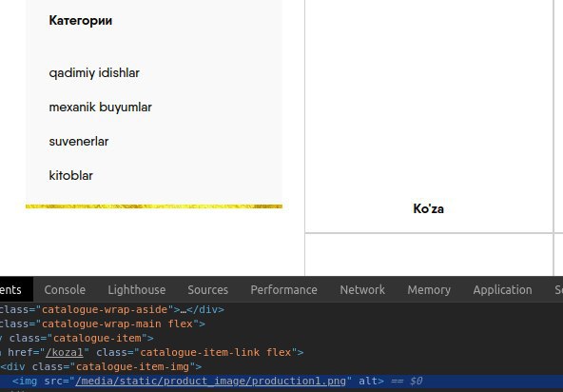The height and width of the screenshot is (392, 563).
Task: Open the production1.png src link
Action: [x=211, y=381]
